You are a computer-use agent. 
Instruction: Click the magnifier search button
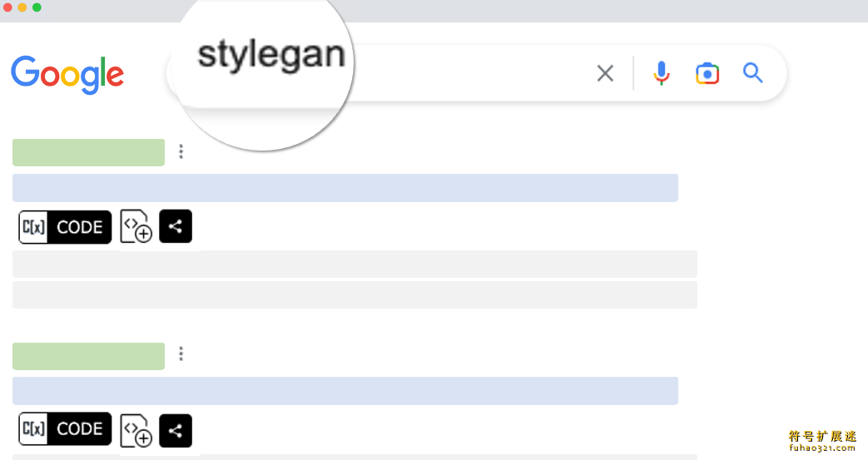[x=753, y=74]
